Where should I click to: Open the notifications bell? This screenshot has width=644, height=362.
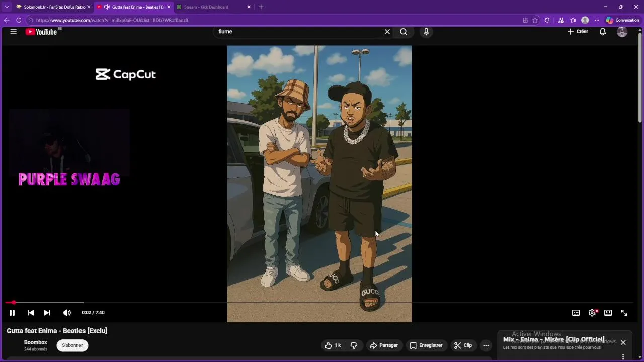603,32
